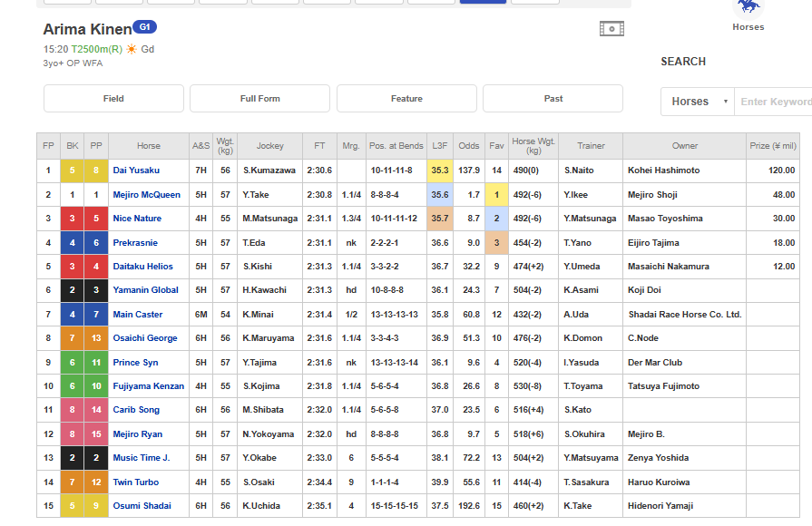812x526 pixels.
Task: Open Prekrasnie horse page
Action: pos(135,243)
